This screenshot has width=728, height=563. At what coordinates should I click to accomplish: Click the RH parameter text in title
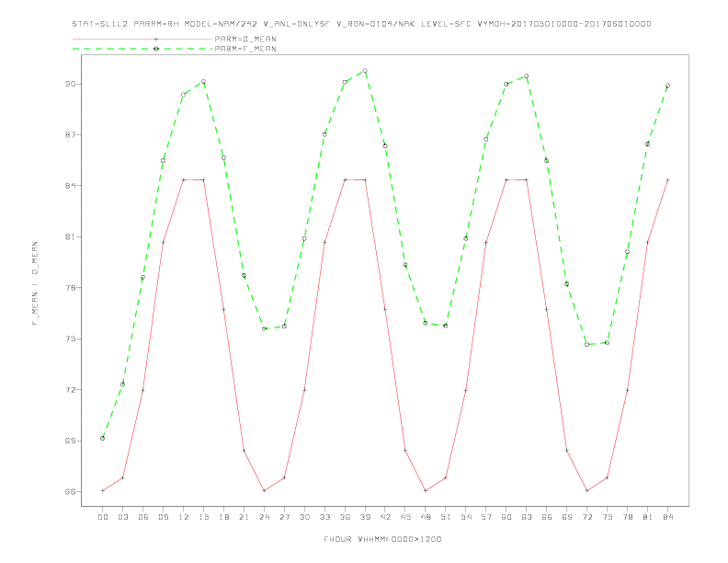point(173,24)
